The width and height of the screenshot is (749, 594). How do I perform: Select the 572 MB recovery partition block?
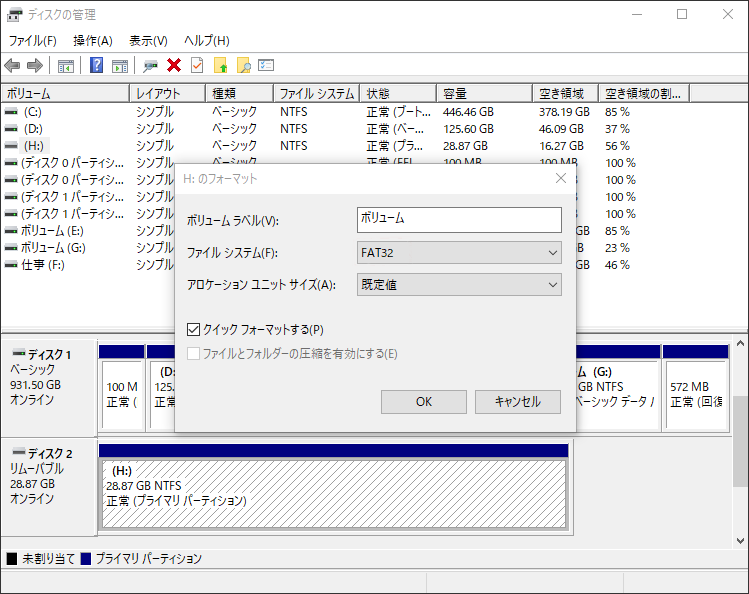(x=696, y=395)
